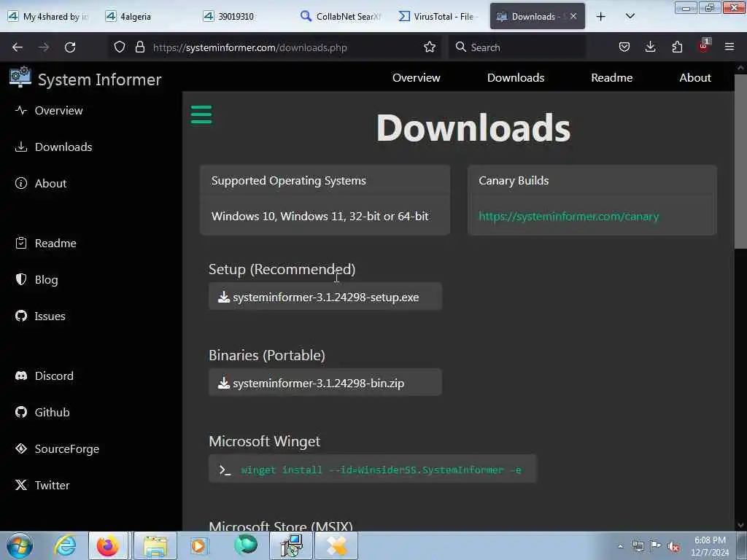Open About in the left sidebar
The width and height of the screenshot is (747, 560).
pos(41,183)
